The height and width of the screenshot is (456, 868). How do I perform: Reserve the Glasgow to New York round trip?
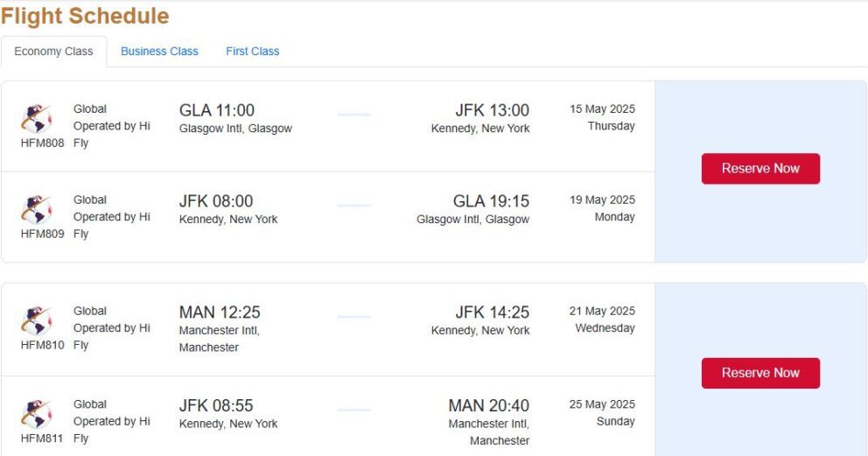[x=760, y=169]
